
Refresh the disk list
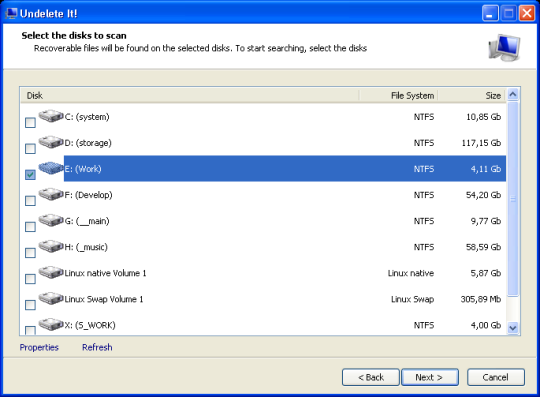point(97,347)
